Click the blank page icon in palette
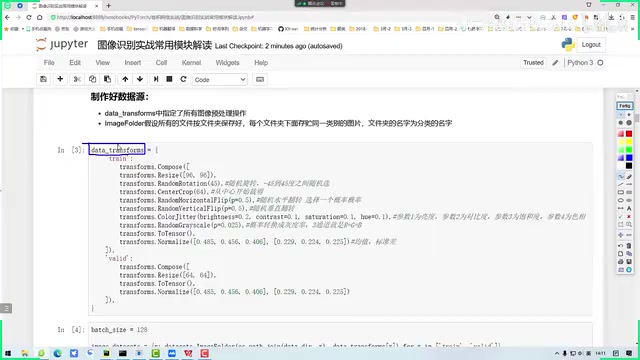Viewport: 640px width, 360px height. tap(620, 253)
